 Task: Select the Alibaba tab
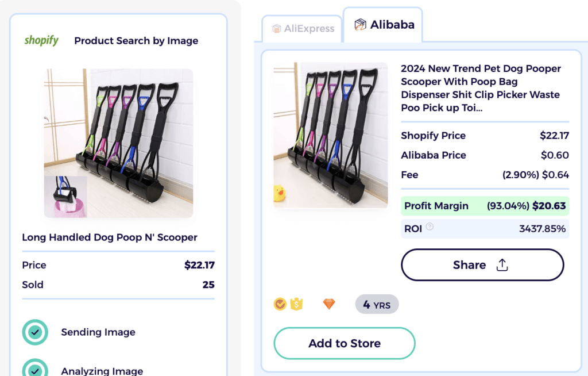(x=382, y=24)
